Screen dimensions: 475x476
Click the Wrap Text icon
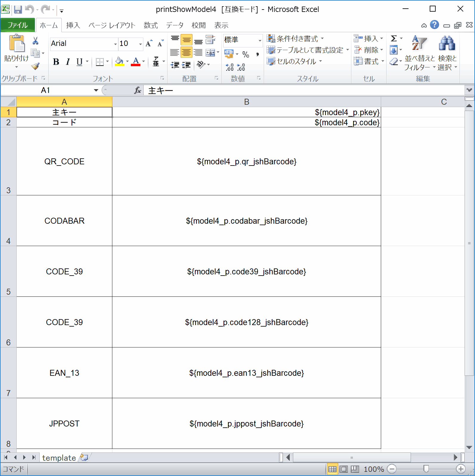coord(211,39)
